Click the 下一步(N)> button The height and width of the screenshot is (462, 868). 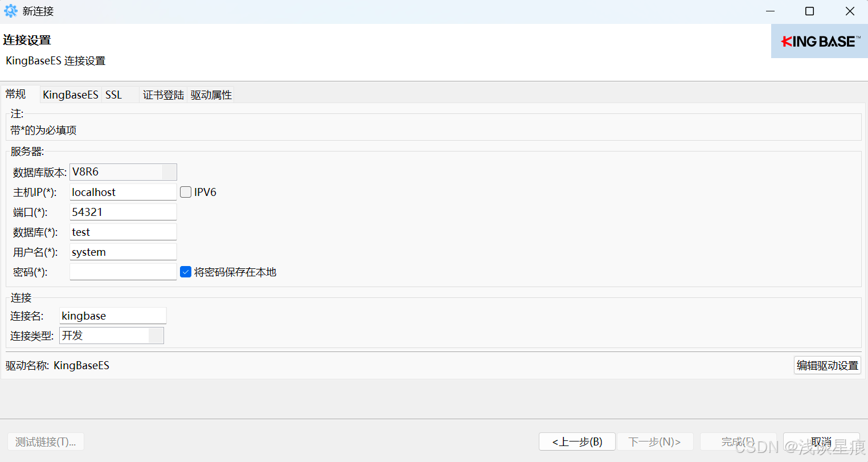point(655,441)
